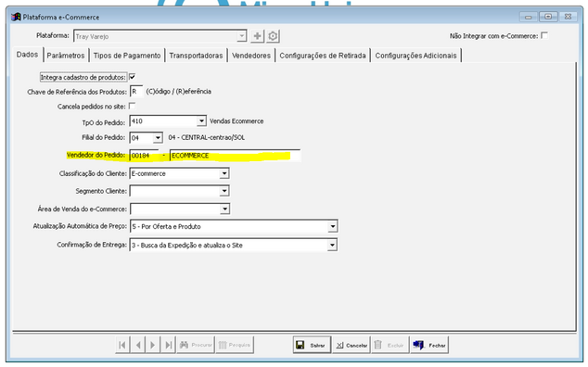The width and height of the screenshot is (588, 367).
Task: Expand Confirmação de Entrega dropdown
Action: (332, 246)
